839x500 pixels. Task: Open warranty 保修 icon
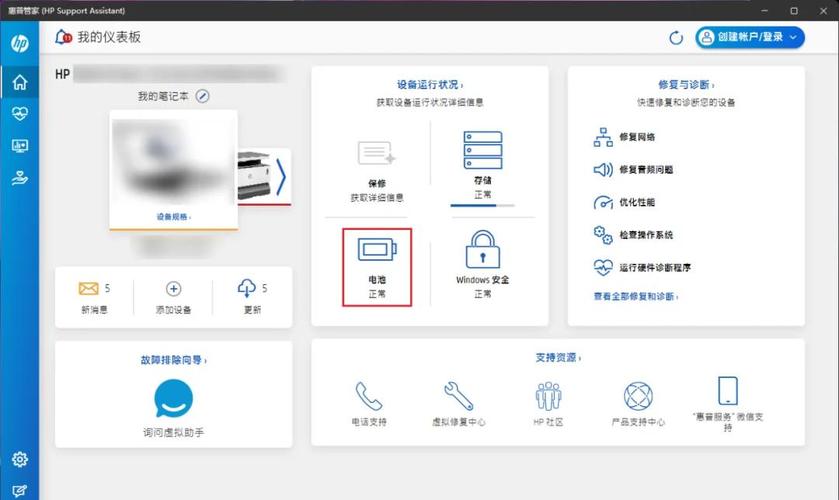[x=376, y=153]
